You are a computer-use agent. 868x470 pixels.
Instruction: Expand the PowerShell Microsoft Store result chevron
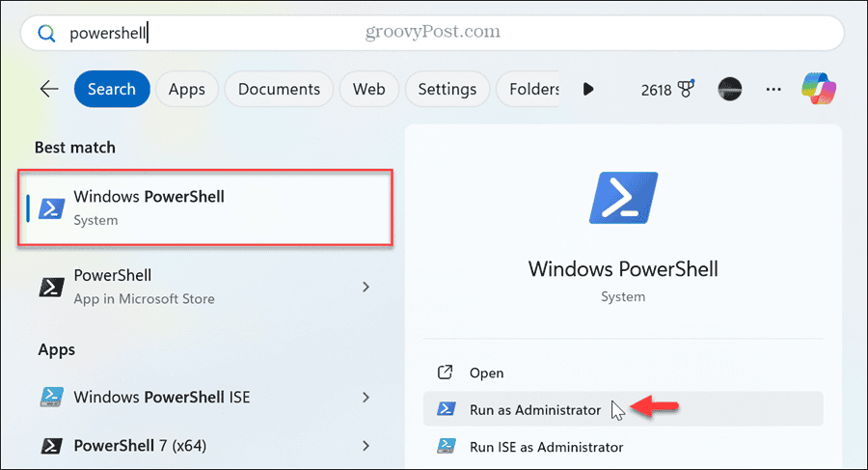pyautogui.click(x=366, y=287)
